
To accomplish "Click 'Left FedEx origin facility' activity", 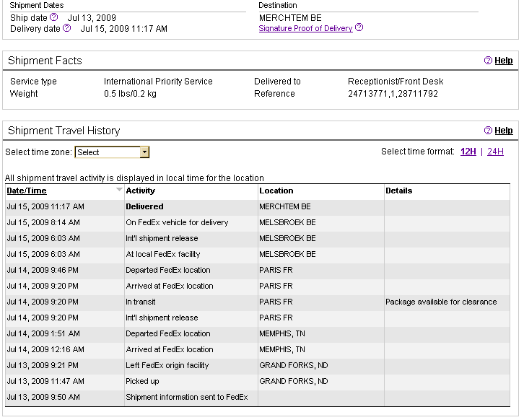I will point(167,365).
